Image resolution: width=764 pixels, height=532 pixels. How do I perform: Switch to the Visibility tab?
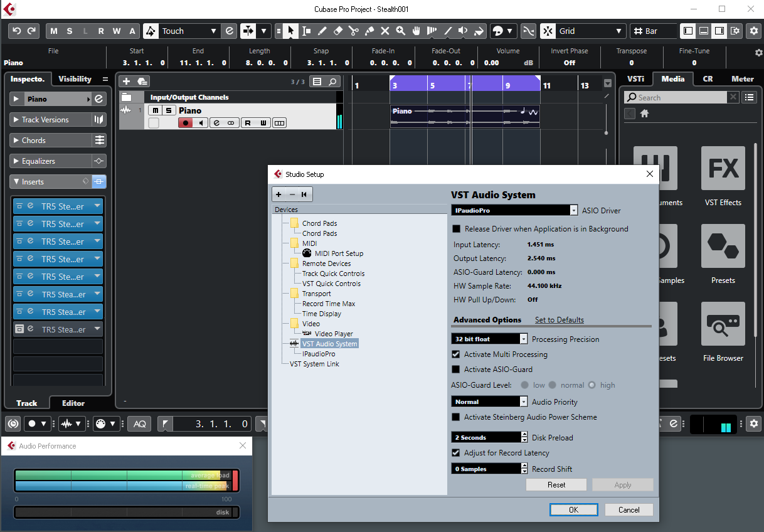[75, 79]
